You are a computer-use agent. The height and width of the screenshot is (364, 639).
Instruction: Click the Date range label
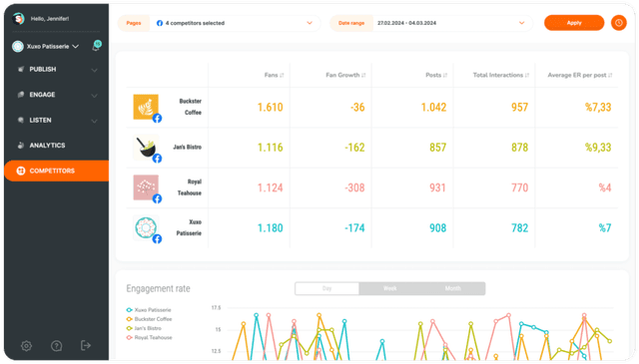pyautogui.click(x=351, y=23)
